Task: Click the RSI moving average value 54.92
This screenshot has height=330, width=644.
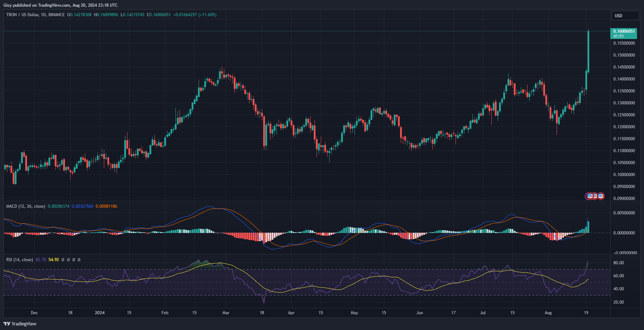Action: pos(54,260)
